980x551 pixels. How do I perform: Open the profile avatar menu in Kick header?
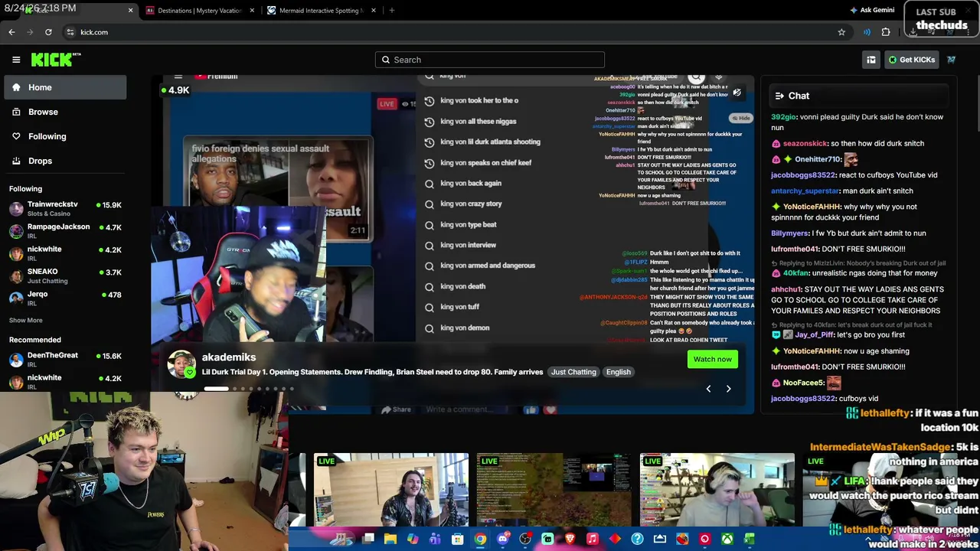[951, 60]
